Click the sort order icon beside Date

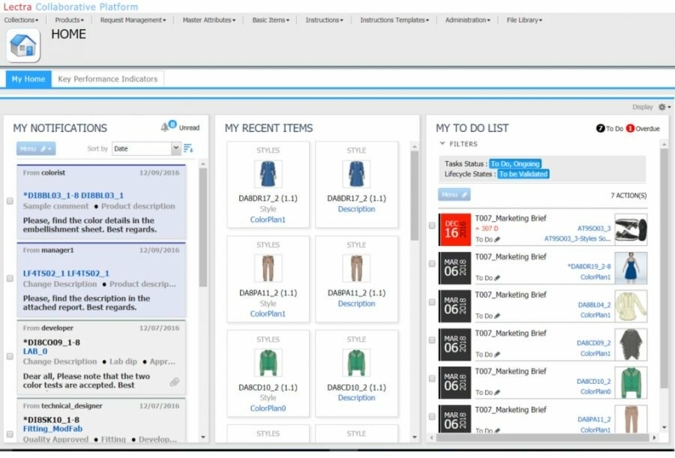(188, 149)
